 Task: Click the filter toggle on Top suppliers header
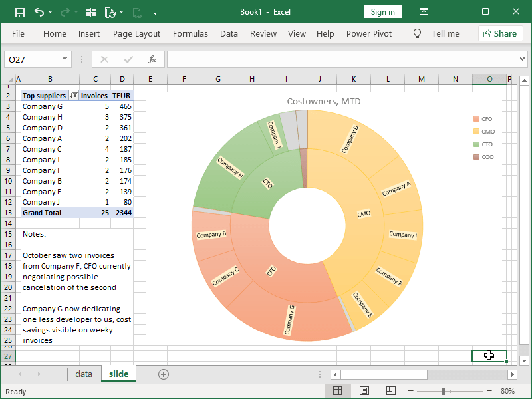coord(72,95)
